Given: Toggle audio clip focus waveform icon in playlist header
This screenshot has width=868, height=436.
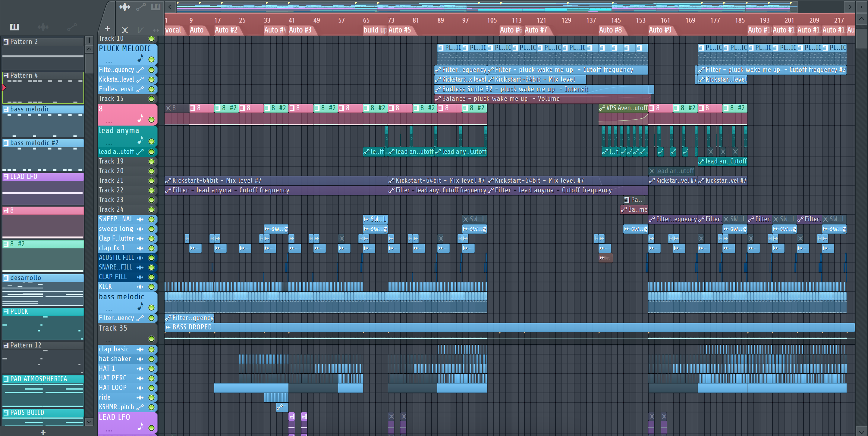Looking at the screenshot, I should point(125,7).
